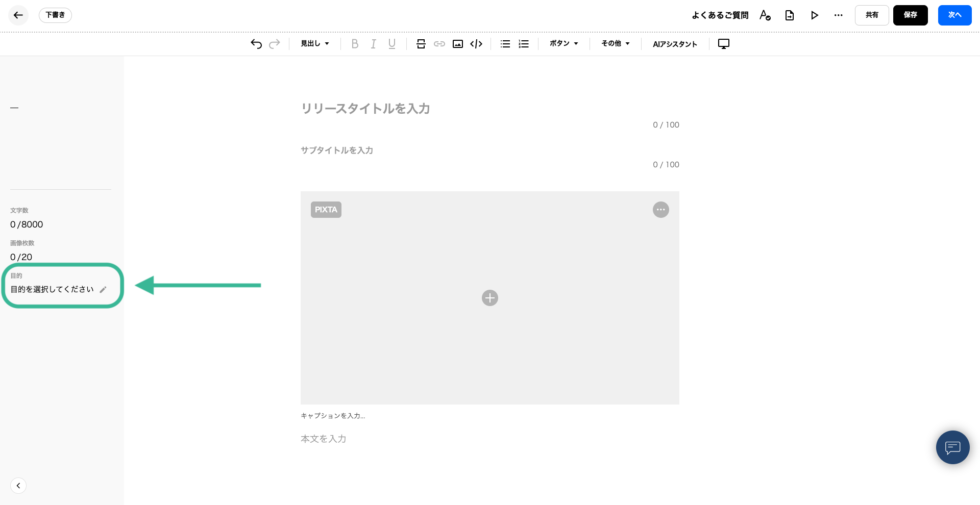Image resolution: width=980 pixels, height=505 pixels.
Task: Click the play preview icon
Action: [x=815, y=15]
